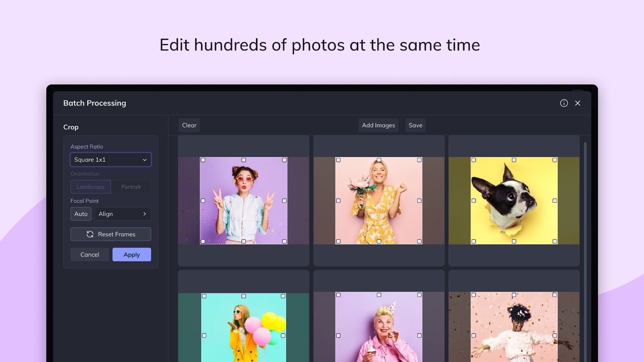Click Add Images in the toolbar
The width and height of the screenshot is (644, 362).
click(x=378, y=125)
